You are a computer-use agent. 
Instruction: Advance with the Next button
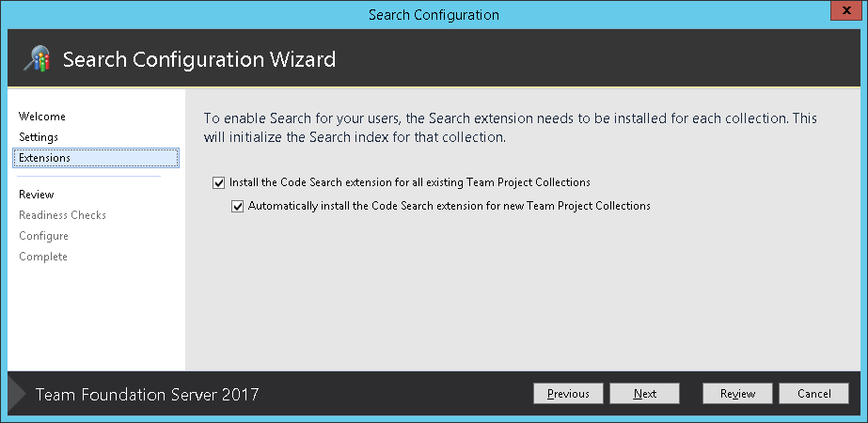(x=644, y=394)
